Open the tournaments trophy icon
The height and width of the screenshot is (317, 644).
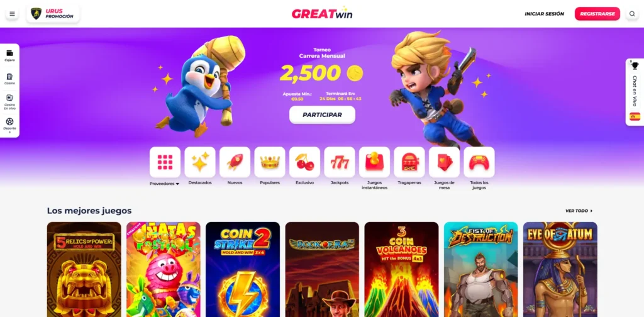[635, 65]
